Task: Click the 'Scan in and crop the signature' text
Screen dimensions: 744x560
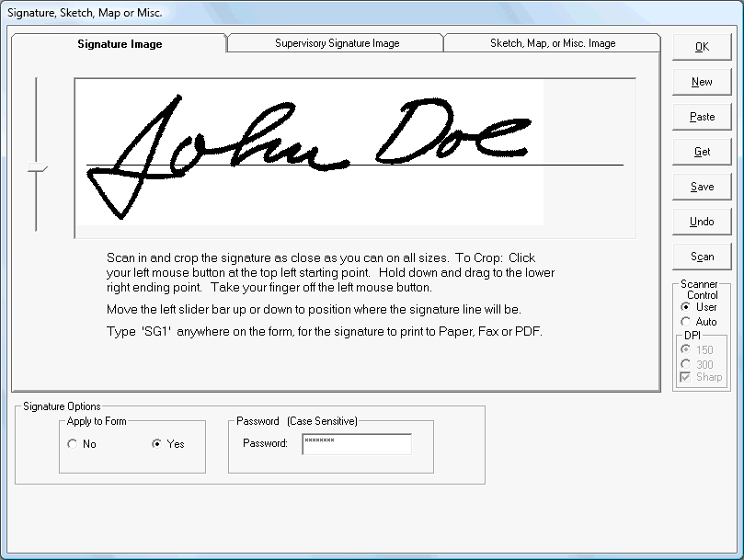Action: [330, 272]
